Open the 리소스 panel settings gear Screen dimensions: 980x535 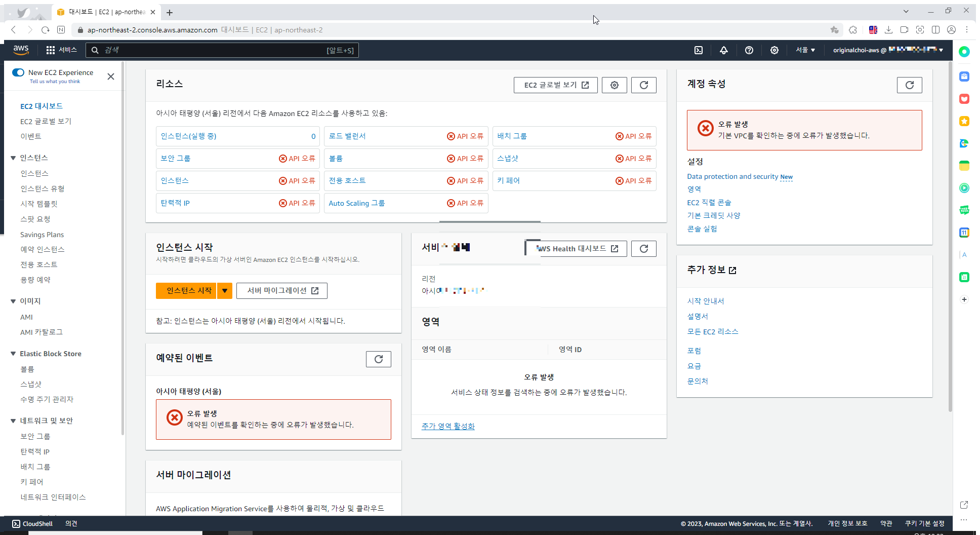tap(615, 85)
